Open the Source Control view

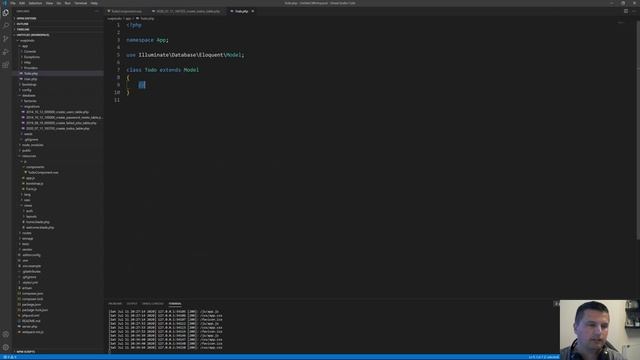[x=6, y=39]
